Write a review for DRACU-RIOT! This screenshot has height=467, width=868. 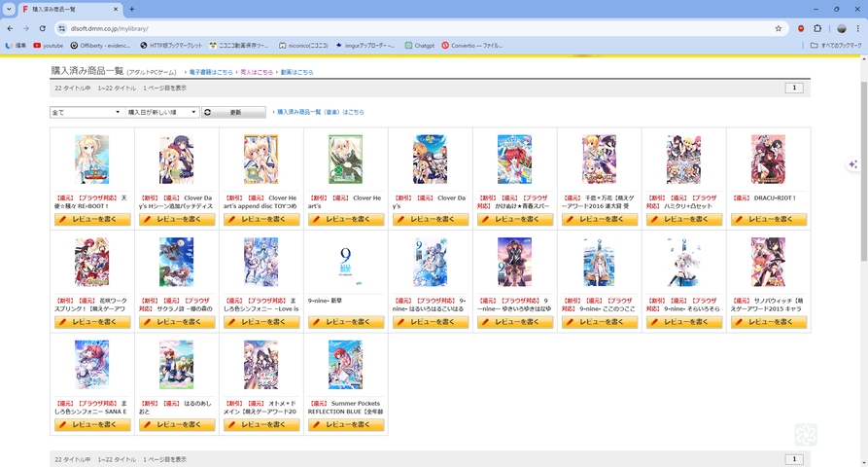pos(768,219)
